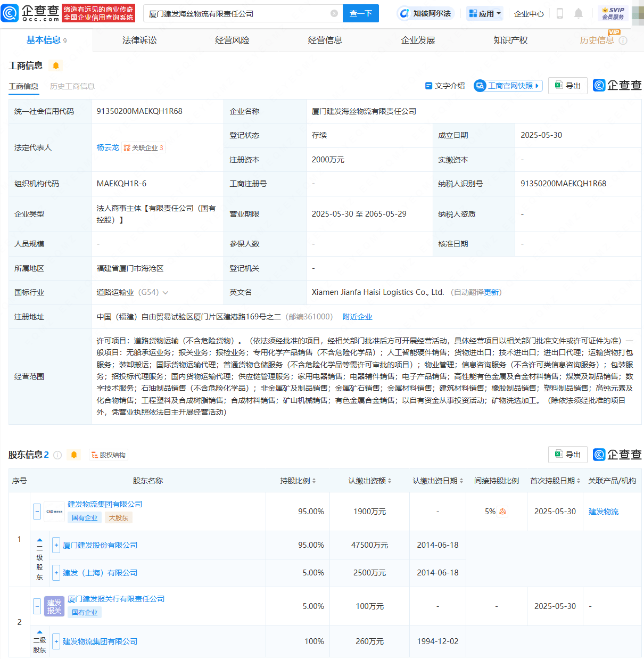
Task: Select the 历史工商信息 sub-tab
Action: 72,86
